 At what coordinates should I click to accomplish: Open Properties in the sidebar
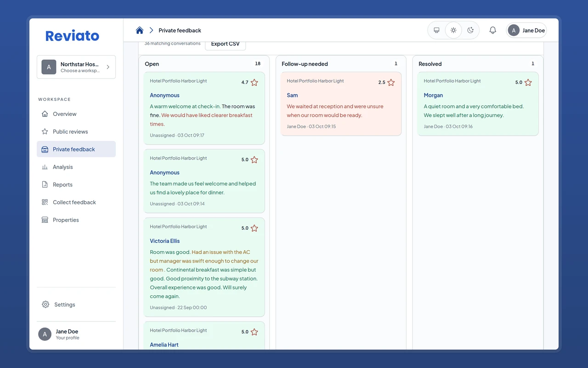pos(76,220)
